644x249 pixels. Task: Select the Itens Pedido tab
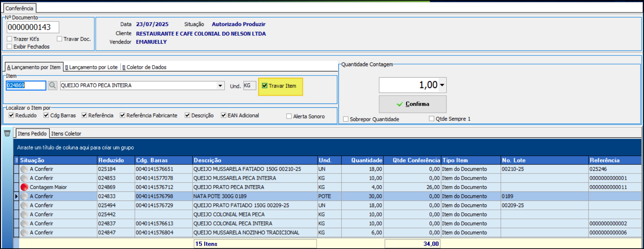pyautogui.click(x=32, y=133)
